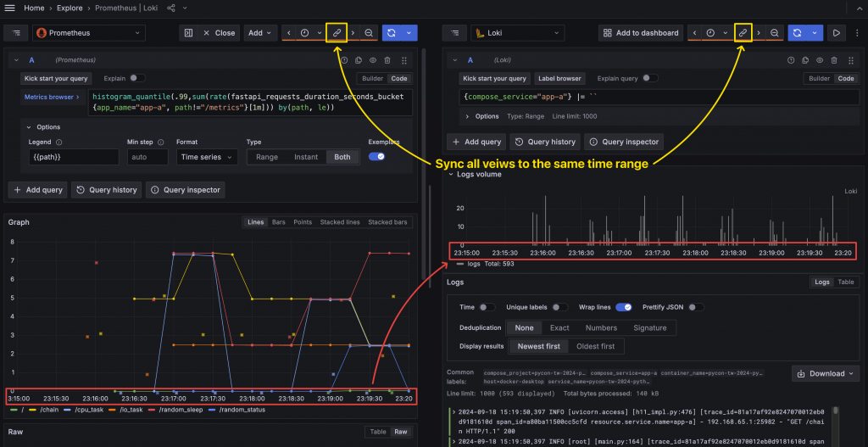868x447 pixels.
Task: Click the split pane icon left of Close
Action: click(x=188, y=33)
